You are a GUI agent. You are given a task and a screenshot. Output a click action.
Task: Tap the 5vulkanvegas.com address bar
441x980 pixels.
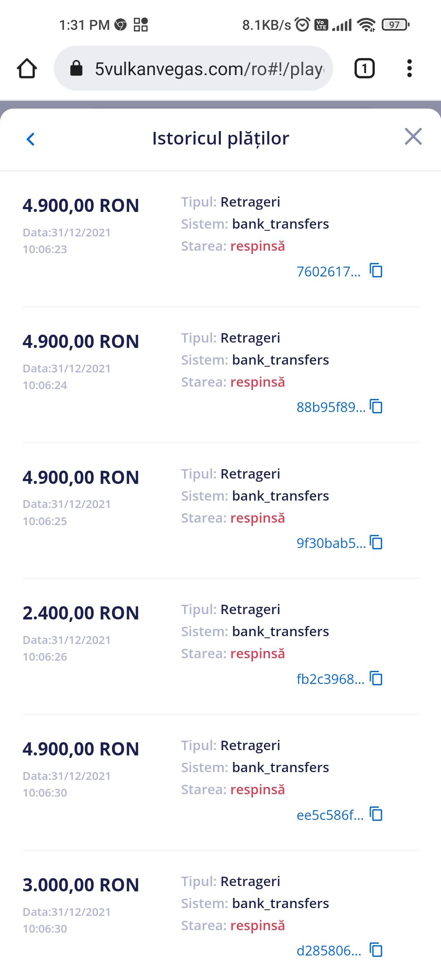click(208, 69)
